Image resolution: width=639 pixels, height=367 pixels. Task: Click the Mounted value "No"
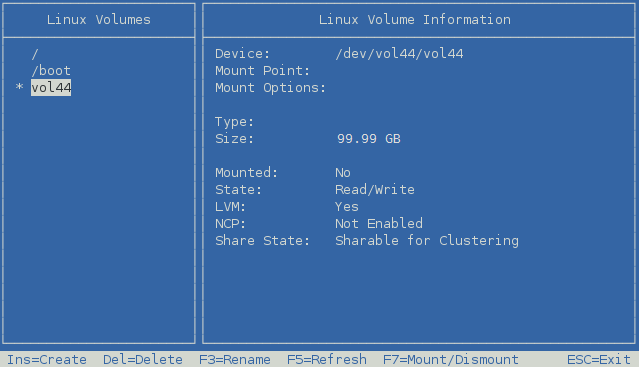(x=343, y=173)
